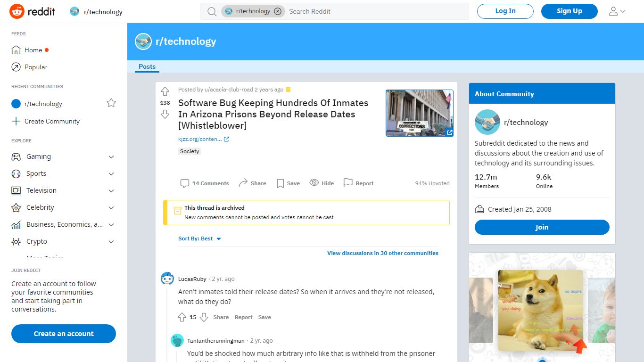Click the Society flair tag
The width and height of the screenshot is (644, 362).
[190, 151]
